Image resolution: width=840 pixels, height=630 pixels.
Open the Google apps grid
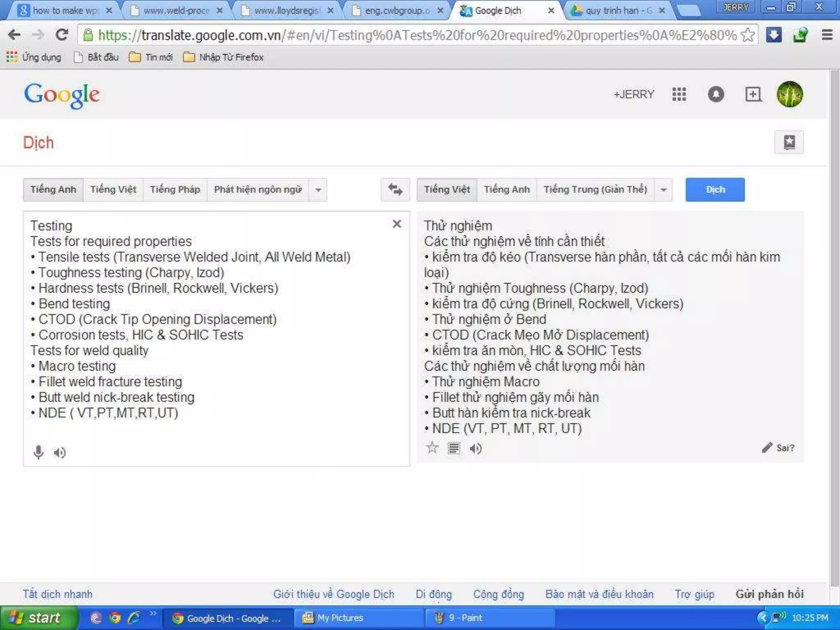coord(679,94)
